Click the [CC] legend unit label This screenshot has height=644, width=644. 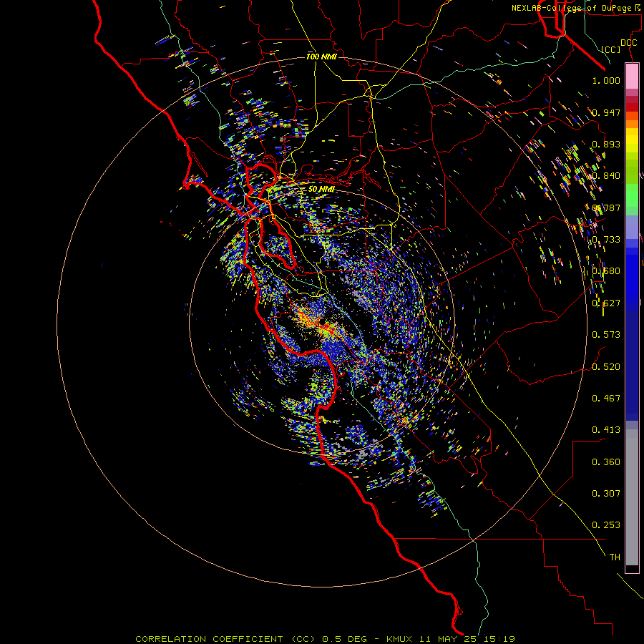coord(611,49)
